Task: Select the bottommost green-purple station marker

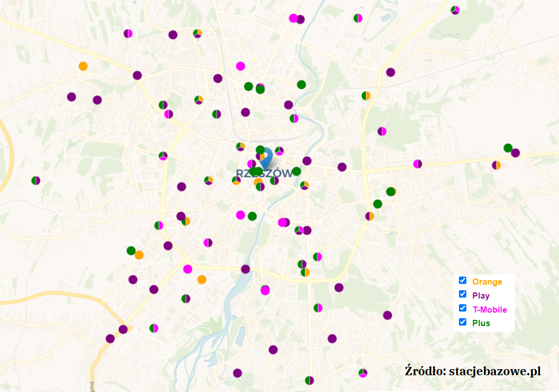Action: (x=310, y=381)
